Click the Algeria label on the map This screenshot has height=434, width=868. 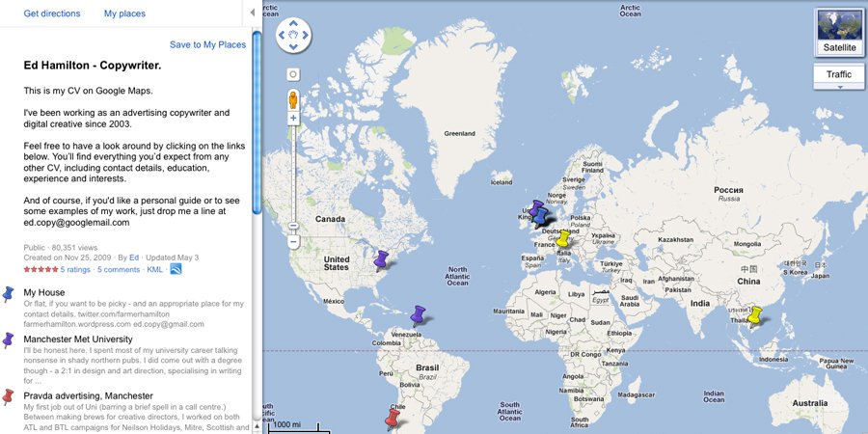point(545,291)
